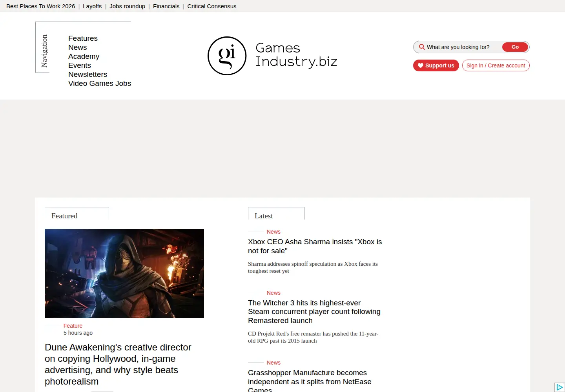
Task: Open Best Places To Work 2026 link
Action: (40, 6)
